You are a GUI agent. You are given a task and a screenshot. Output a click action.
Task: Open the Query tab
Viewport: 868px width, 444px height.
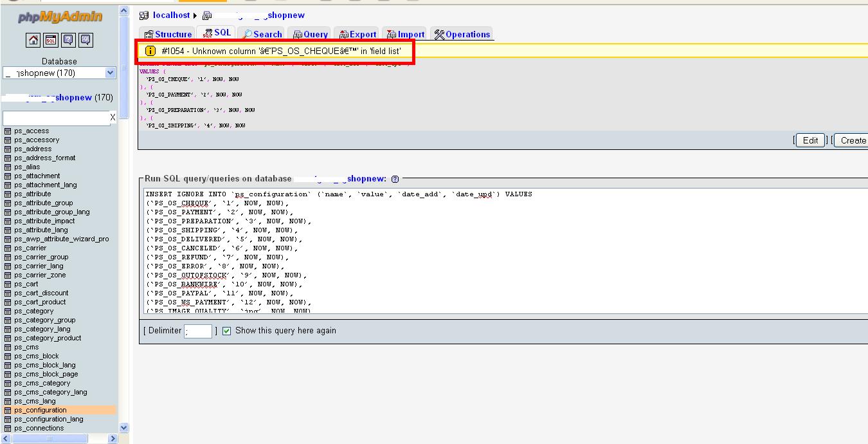[311, 34]
